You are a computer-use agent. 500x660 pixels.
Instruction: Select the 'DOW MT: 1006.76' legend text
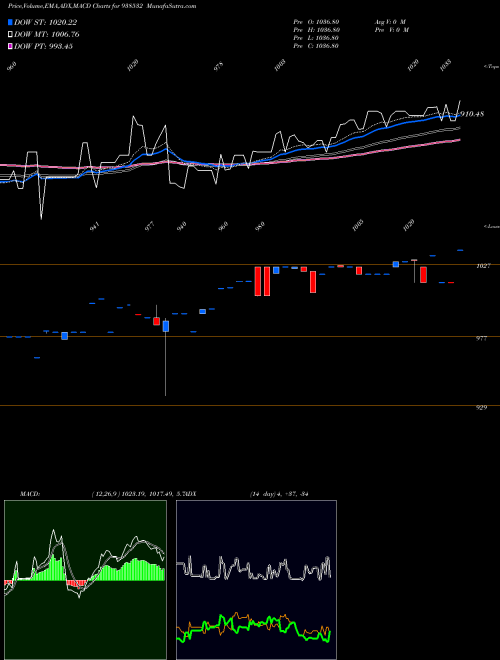coord(47,34)
